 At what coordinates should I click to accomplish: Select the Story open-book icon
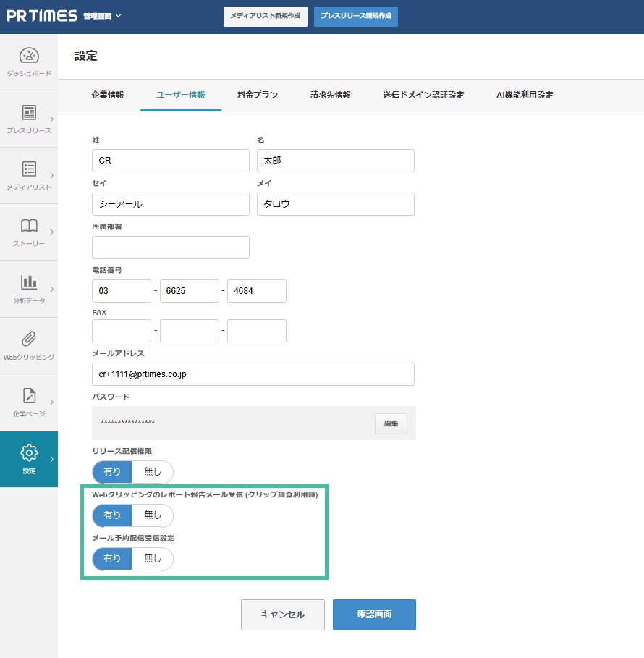(x=29, y=226)
